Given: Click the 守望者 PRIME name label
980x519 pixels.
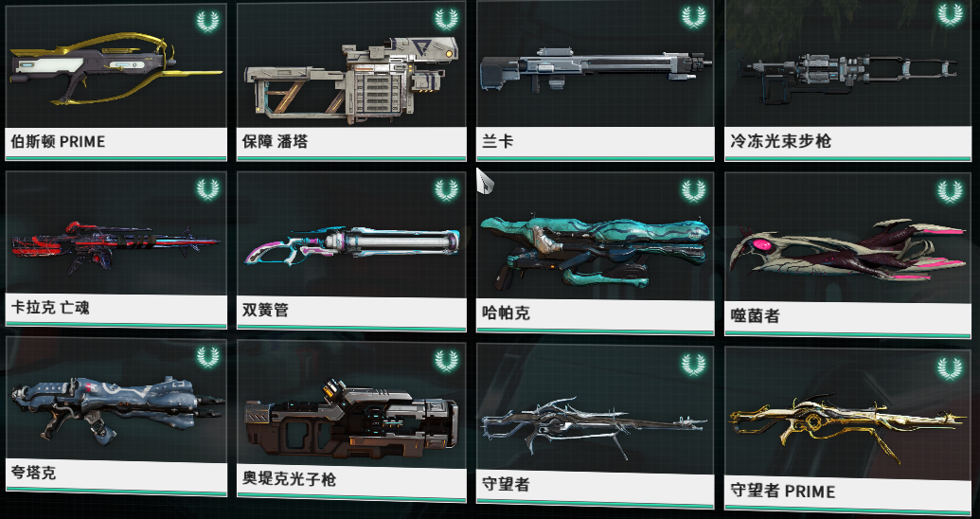Looking at the screenshot, I should point(783,491).
